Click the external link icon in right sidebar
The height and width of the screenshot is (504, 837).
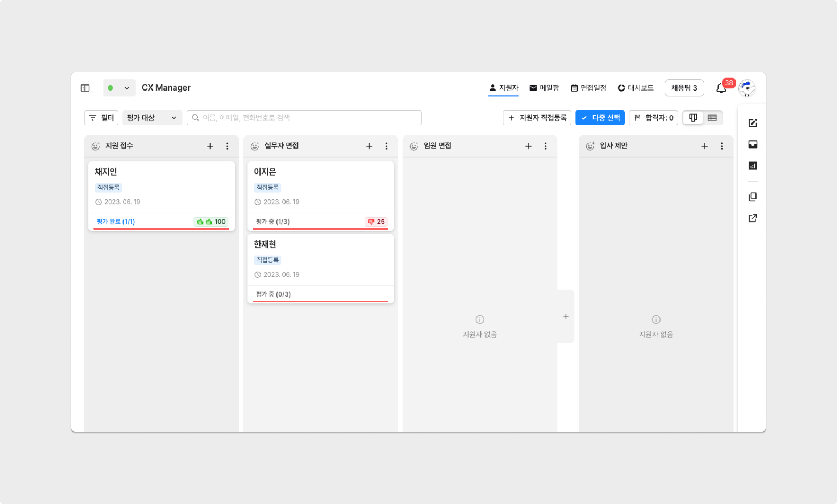point(753,218)
